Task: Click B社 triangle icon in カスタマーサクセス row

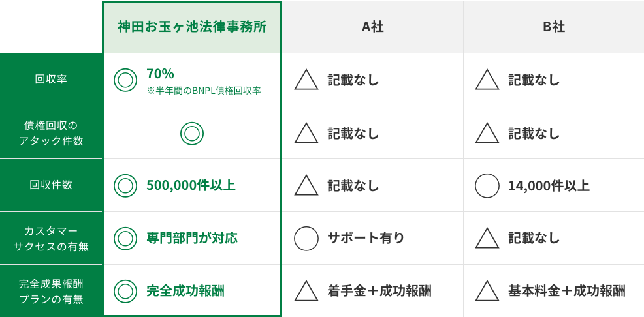Action: click(487, 238)
